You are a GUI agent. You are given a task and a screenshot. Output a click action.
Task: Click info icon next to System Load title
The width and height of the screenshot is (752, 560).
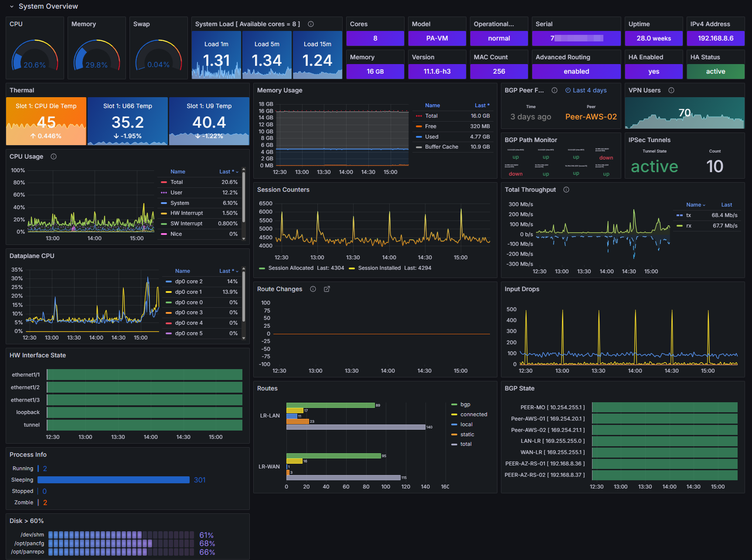coord(311,24)
